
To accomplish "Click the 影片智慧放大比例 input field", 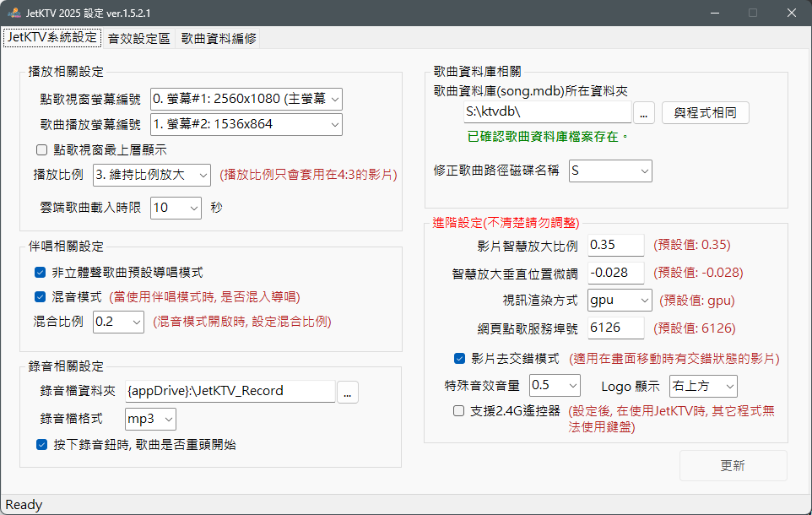I will pos(615,245).
